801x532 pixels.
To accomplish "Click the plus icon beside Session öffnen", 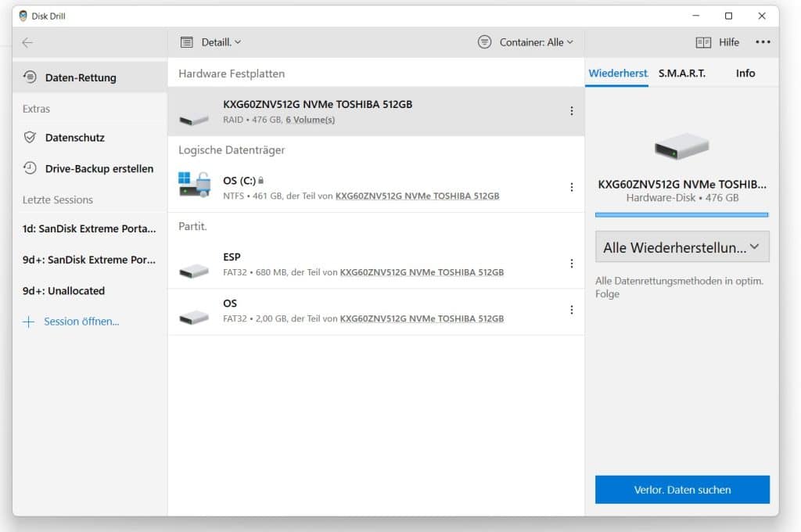I will pyautogui.click(x=29, y=322).
